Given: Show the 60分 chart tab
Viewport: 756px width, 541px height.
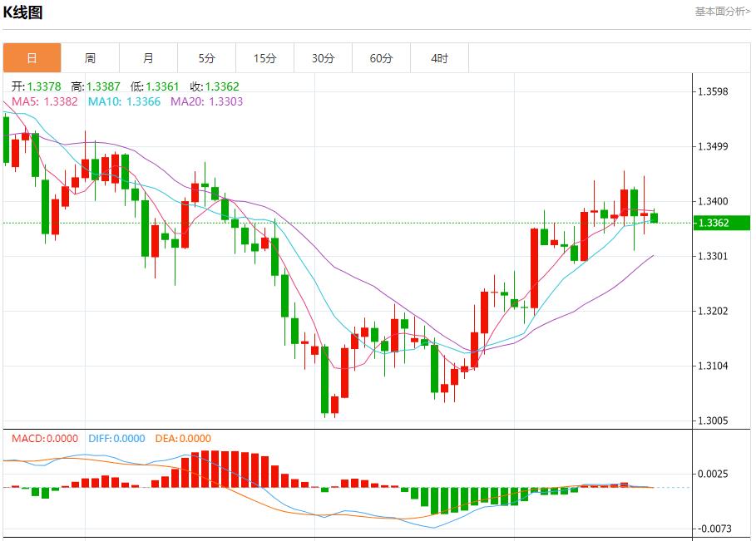Looking at the screenshot, I should (381, 58).
